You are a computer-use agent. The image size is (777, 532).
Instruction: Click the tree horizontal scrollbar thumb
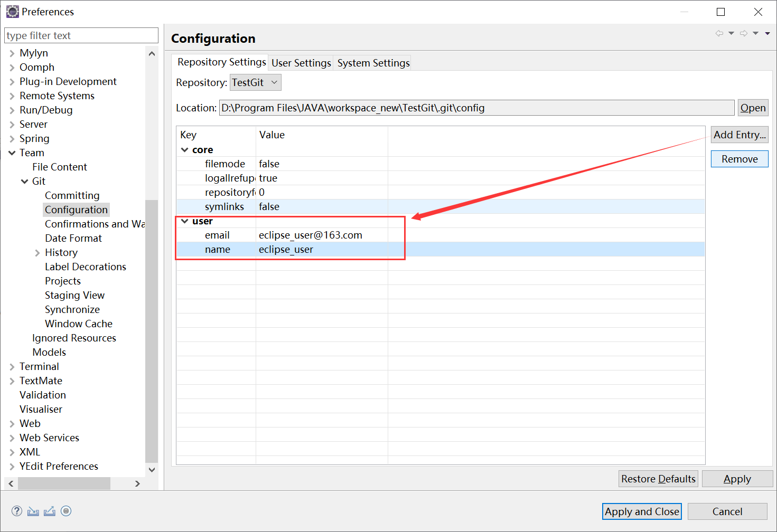(64, 483)
